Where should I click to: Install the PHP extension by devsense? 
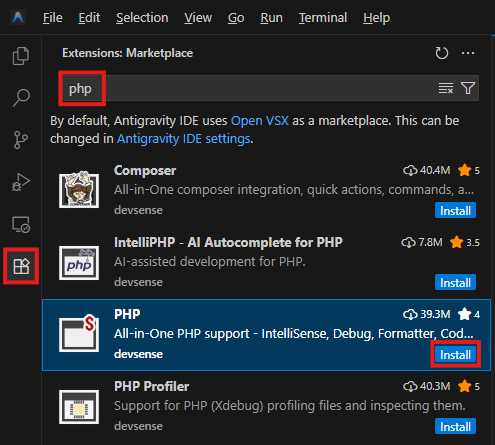tap(455, 355)
